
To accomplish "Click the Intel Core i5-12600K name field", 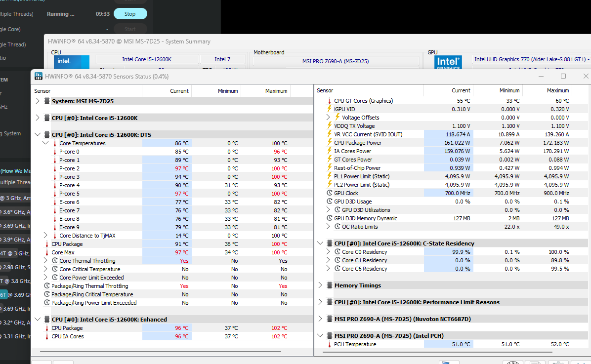I will click(x=147, y=59).
